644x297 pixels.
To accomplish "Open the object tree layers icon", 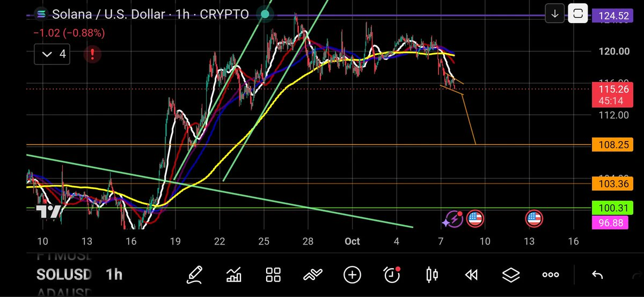I will point(511,276).
